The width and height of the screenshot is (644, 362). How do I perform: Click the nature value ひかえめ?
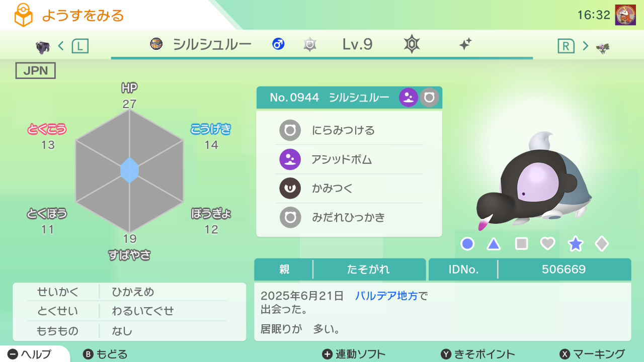pyautogui.click(x=133, y=292)
